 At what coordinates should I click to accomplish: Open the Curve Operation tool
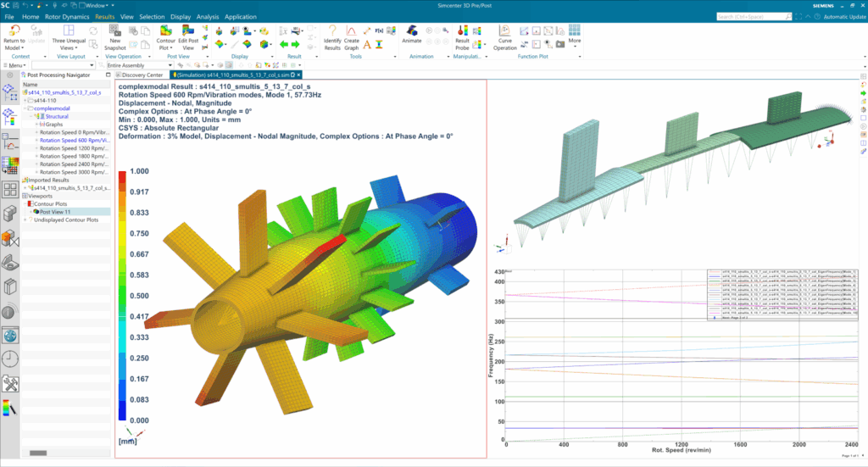coord(505,31)
